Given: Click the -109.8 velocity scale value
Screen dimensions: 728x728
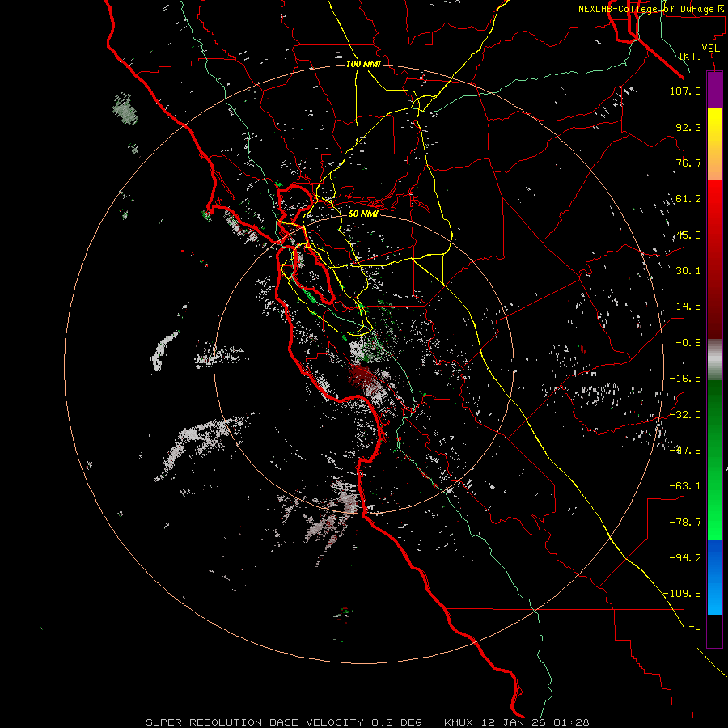Looking at the screenshot, I should coord(683,594).
